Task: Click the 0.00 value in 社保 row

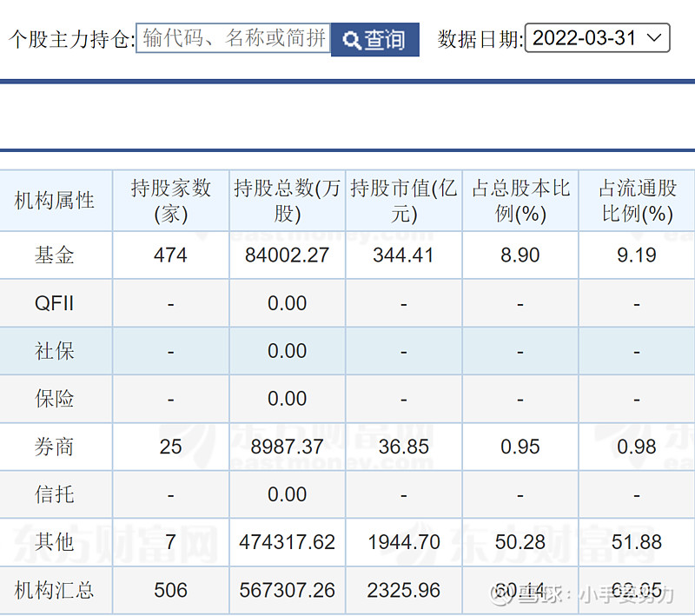Action: coord(288,351)
